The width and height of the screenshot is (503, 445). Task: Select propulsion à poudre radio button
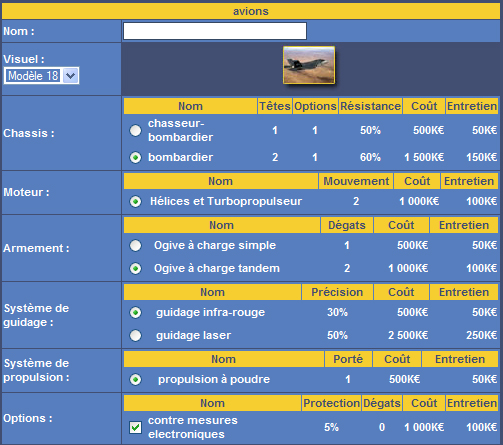(x=135, y=380)
